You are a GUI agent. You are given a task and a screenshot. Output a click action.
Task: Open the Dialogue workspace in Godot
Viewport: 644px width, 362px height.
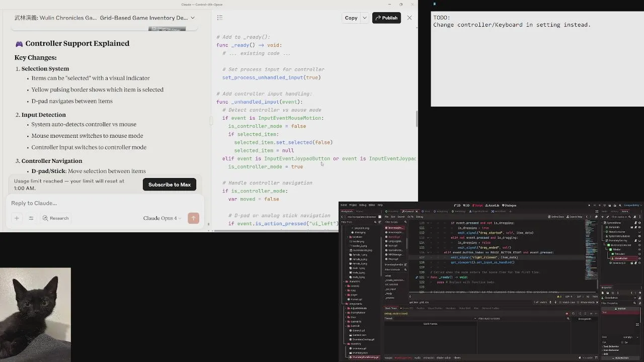pos(509,205)
